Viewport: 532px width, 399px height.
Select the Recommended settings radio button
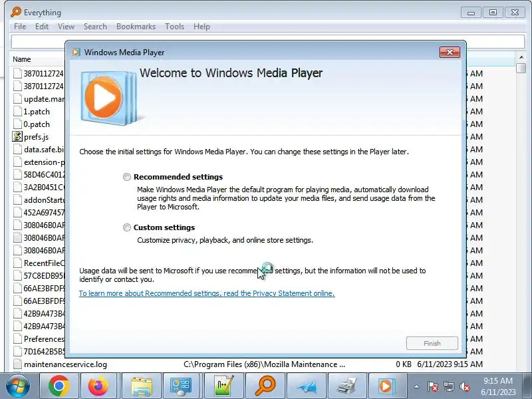click(127, 177)
